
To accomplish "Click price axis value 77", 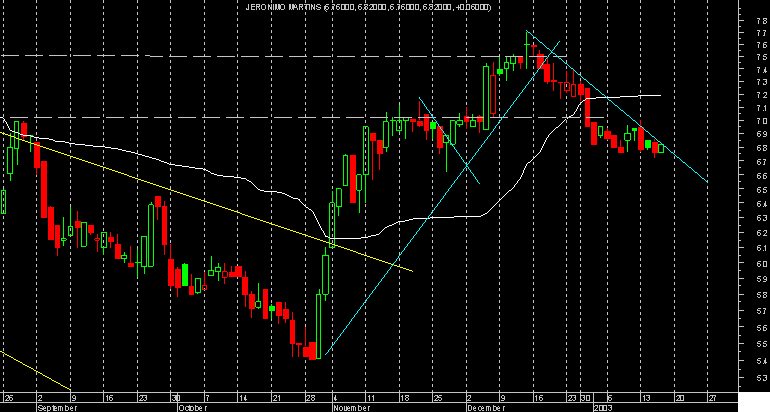I will [x=762, y=33].
